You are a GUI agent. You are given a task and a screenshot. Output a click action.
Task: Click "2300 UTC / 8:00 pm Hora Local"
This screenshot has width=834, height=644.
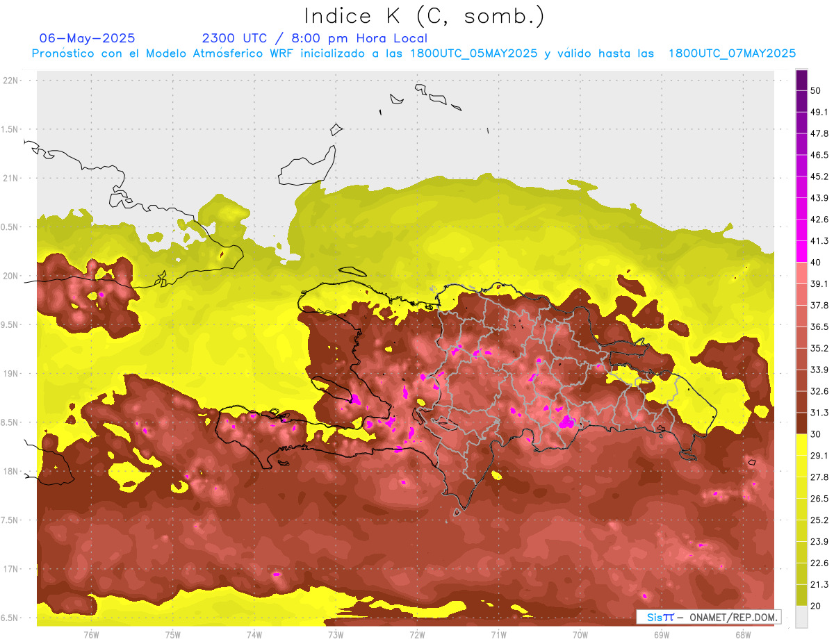click(x=314, y=38)
